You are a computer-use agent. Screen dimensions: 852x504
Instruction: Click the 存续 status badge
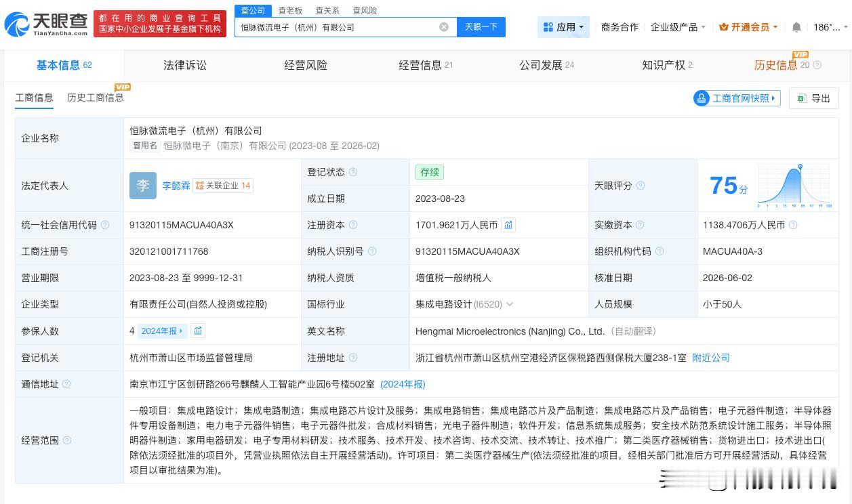(430, 172)
